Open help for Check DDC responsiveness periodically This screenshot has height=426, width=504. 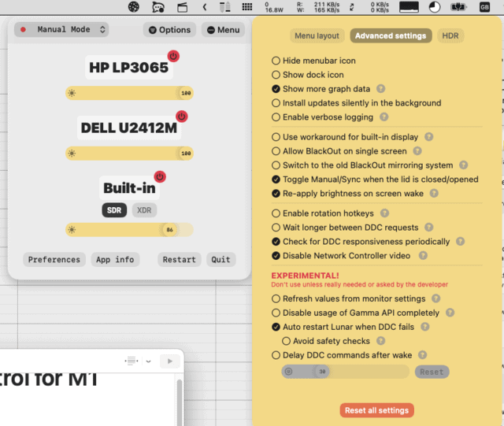click(x=460, y=242)
